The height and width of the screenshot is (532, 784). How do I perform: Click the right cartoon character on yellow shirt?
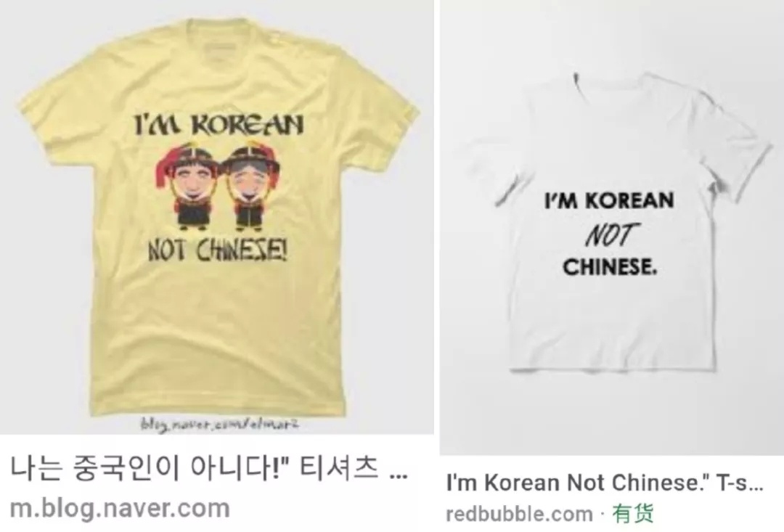tap(248, 187)
